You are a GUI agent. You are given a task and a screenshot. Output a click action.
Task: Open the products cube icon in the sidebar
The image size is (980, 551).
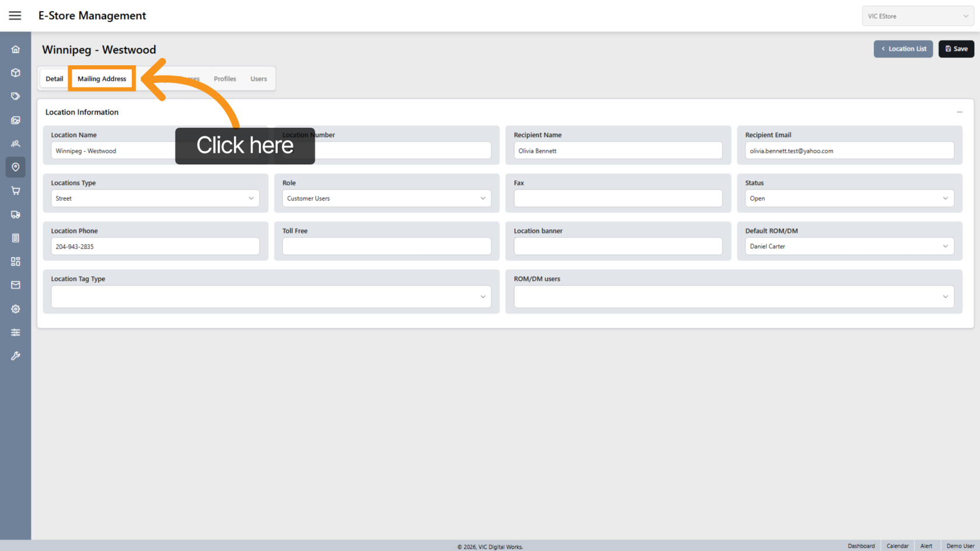coord(16,73)
